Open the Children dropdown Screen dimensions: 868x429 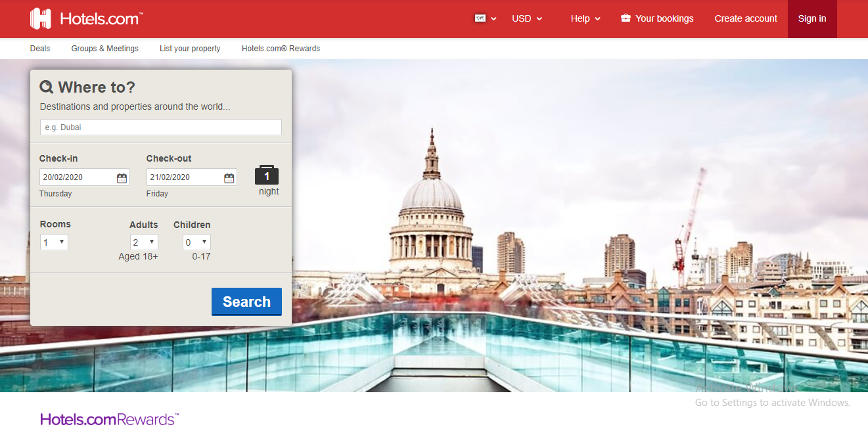click(x=196, y=242)
